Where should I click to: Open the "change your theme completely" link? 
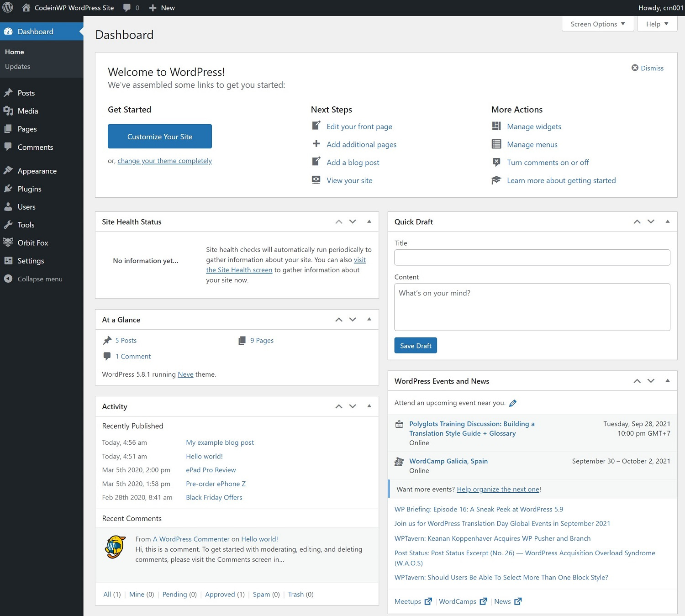pos(164,161)
